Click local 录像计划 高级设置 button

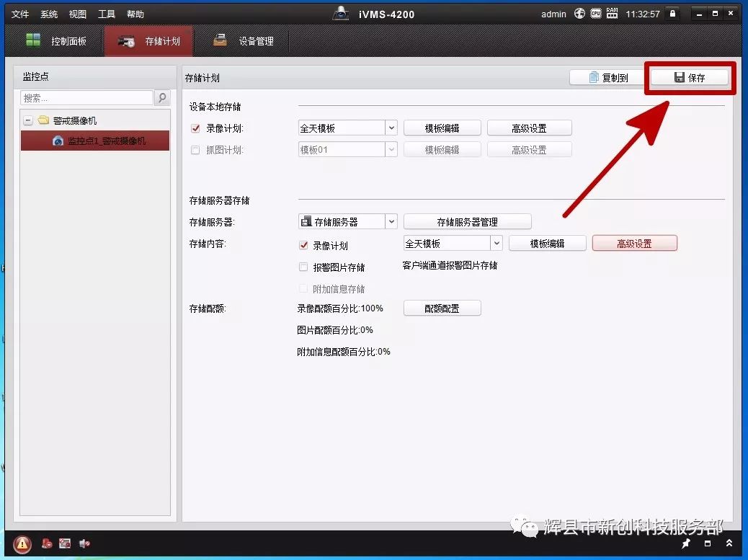click(529, 128)
